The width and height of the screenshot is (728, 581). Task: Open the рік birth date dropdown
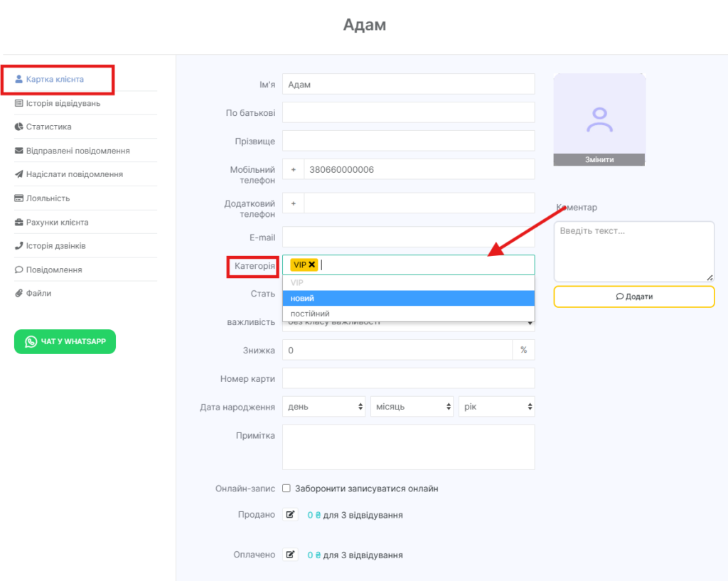point(496,407)
